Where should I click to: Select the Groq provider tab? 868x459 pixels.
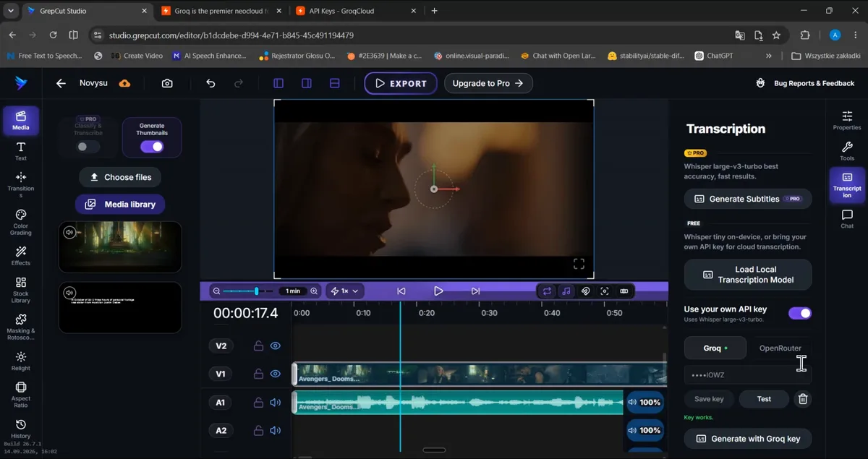coord(716,348)
